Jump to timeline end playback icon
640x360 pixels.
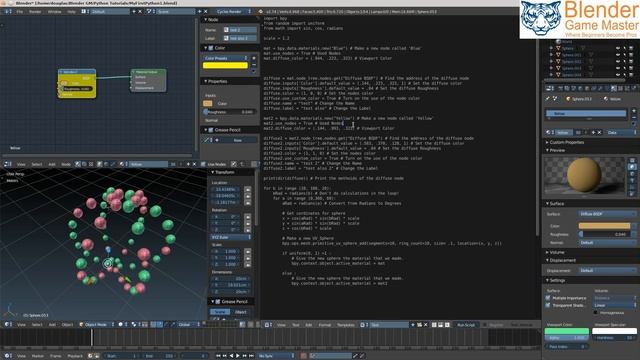click(x=251, y=356)
